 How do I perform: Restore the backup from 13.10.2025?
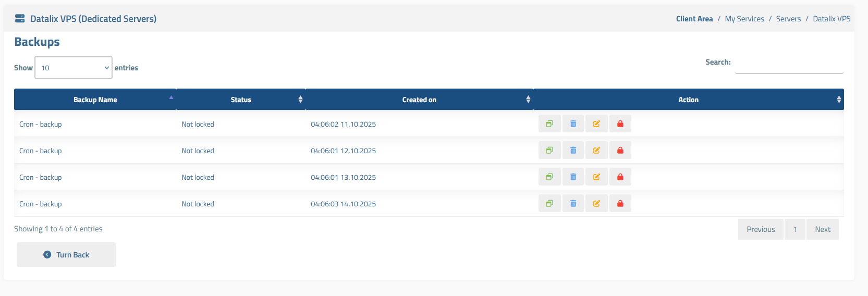pyautogui.click(x=549, y=177)
